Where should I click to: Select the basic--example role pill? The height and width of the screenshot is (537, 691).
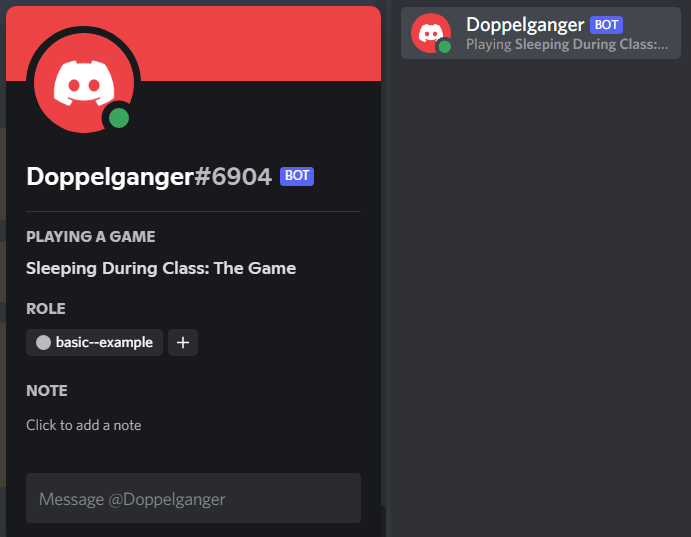94,342
